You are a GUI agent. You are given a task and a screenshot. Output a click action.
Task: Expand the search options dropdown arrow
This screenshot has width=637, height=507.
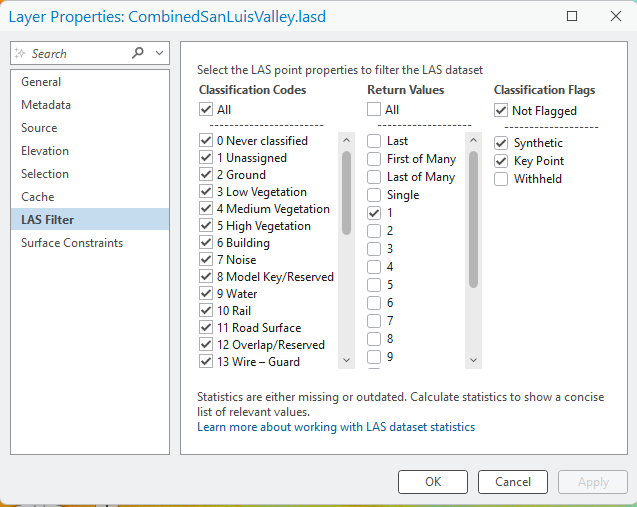tap(159, 53)
